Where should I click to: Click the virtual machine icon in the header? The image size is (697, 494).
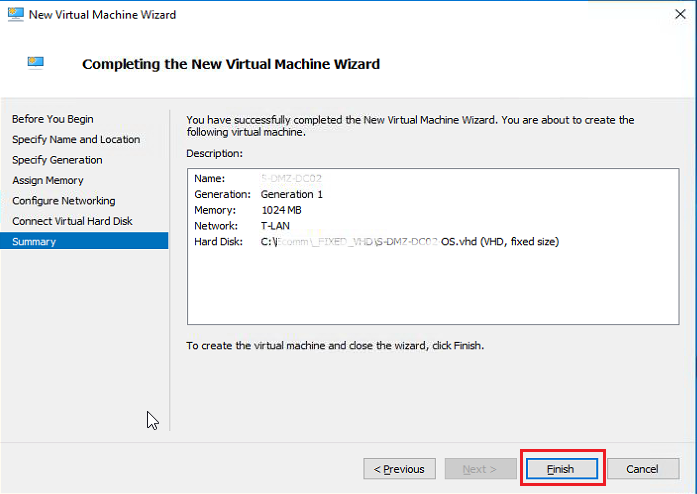click(36, 63)
